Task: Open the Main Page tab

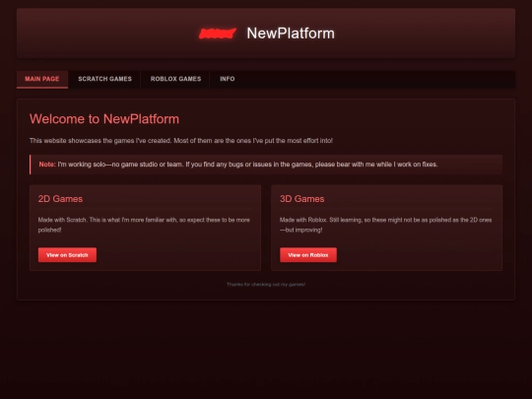Action: pos(42,79)
